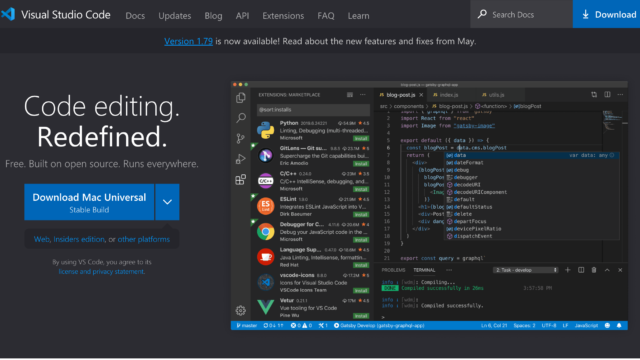Image resolution: width=640 pixels, height=360 pixels.
Task: Click the @sort:installs extension search box
Action: 313,110
